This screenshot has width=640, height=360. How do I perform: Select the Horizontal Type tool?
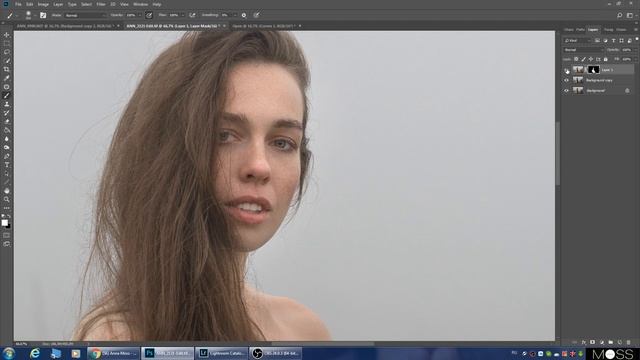coord(7,164)
